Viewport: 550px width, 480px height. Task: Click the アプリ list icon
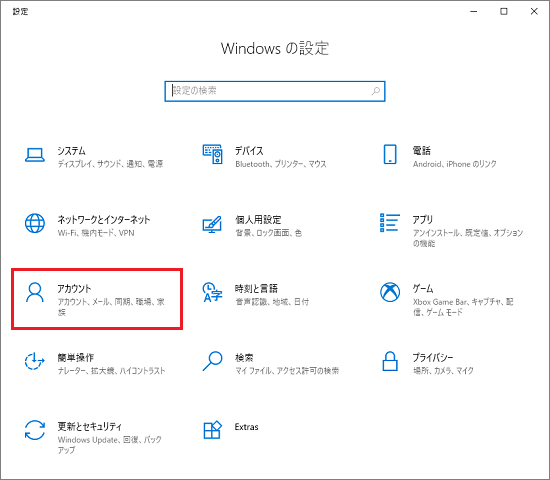pos(390,222)
